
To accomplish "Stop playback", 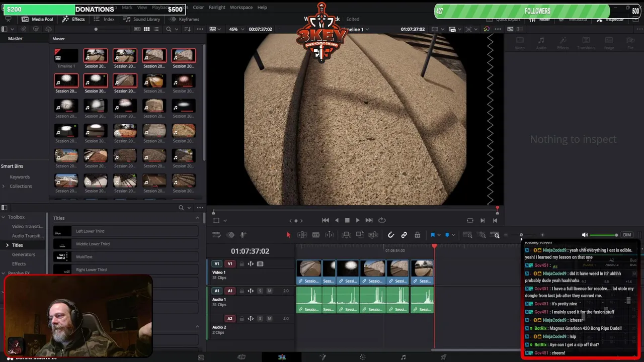I will click(347, 220).
